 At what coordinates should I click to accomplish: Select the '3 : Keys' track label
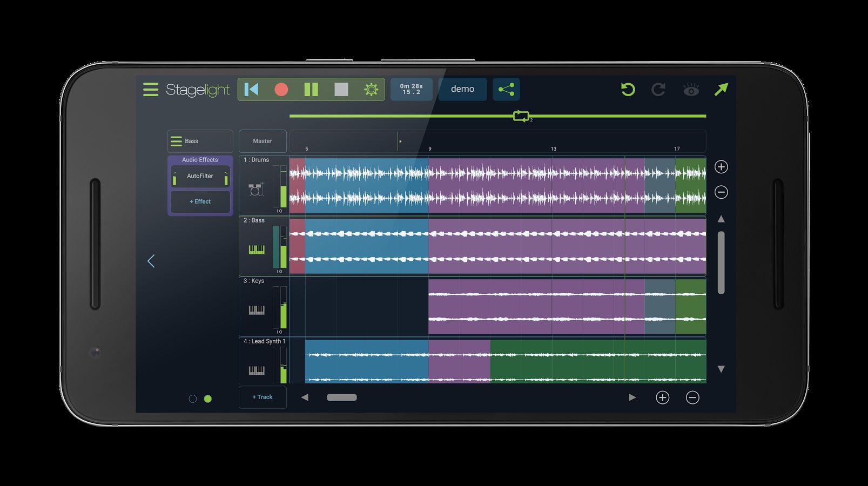[254, 281]
